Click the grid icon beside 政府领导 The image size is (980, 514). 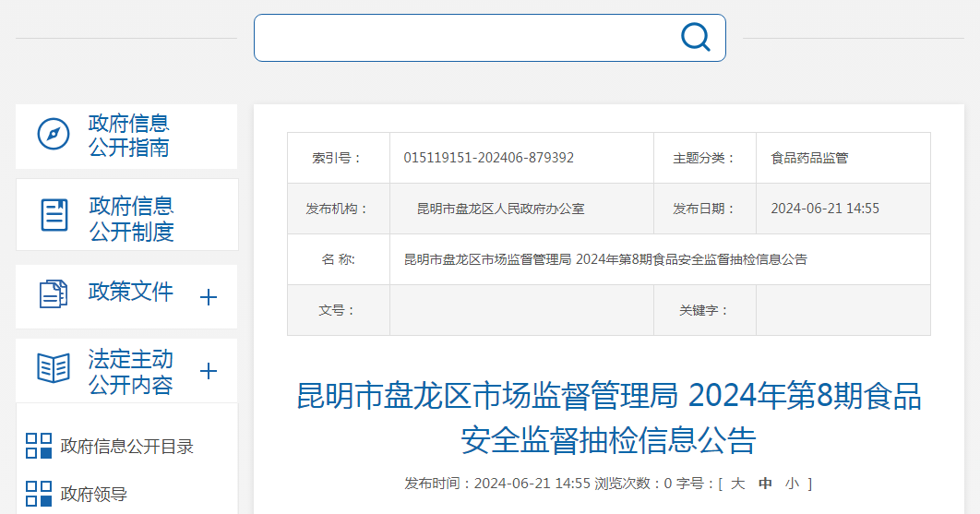[x=39, y=494]
